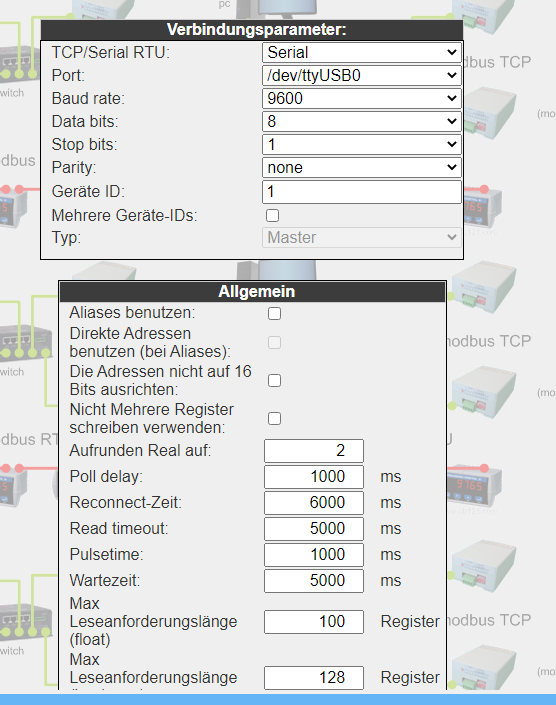Image resolution: width=556 pixels, height=705 pixels.
Task: Click the TCP/Serial RTU label
Action: coord(111,53)
